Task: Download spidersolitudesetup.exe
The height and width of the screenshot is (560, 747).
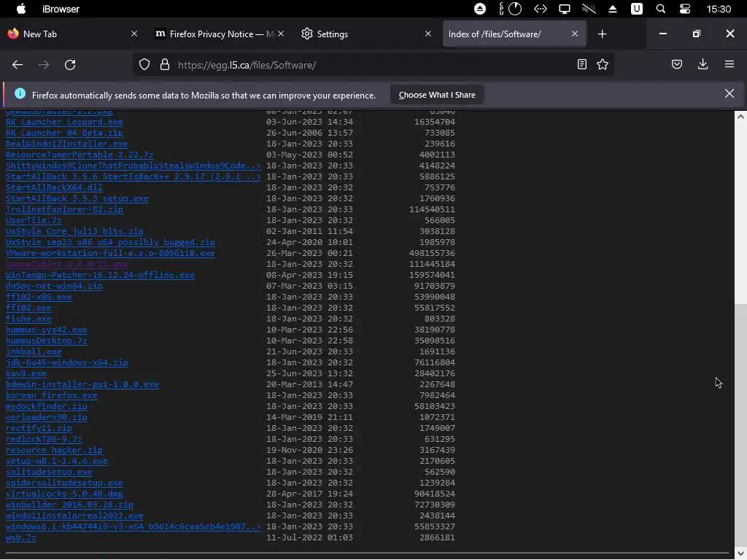Action: (64, 483)
